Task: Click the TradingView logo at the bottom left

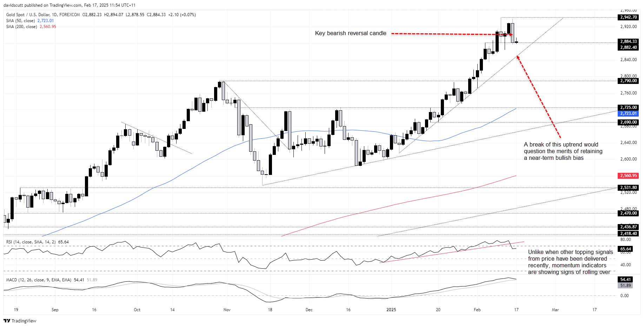Action: tap(20, 321)
